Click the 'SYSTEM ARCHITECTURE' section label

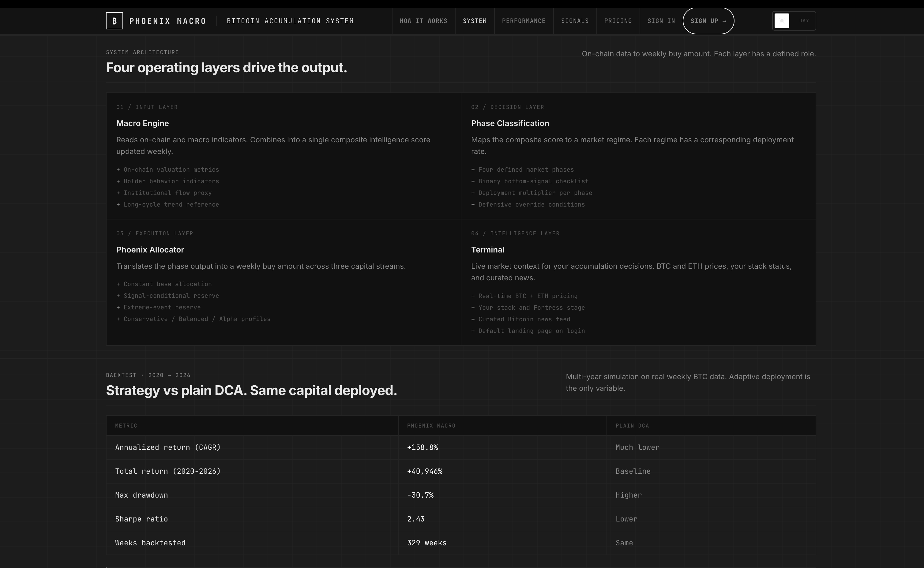coord(142,52)
